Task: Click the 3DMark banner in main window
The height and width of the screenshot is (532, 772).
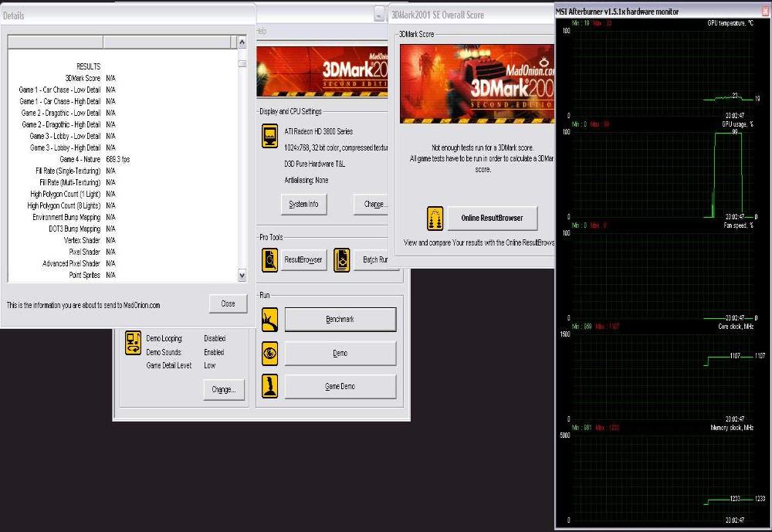Action: pyautogui.click(x=322, y=73)
